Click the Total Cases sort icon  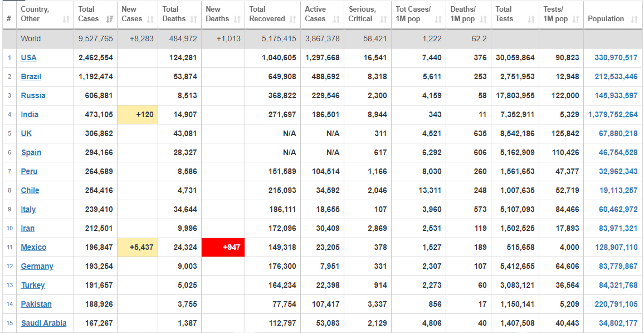pyautogui.click(x=110, y=19)
